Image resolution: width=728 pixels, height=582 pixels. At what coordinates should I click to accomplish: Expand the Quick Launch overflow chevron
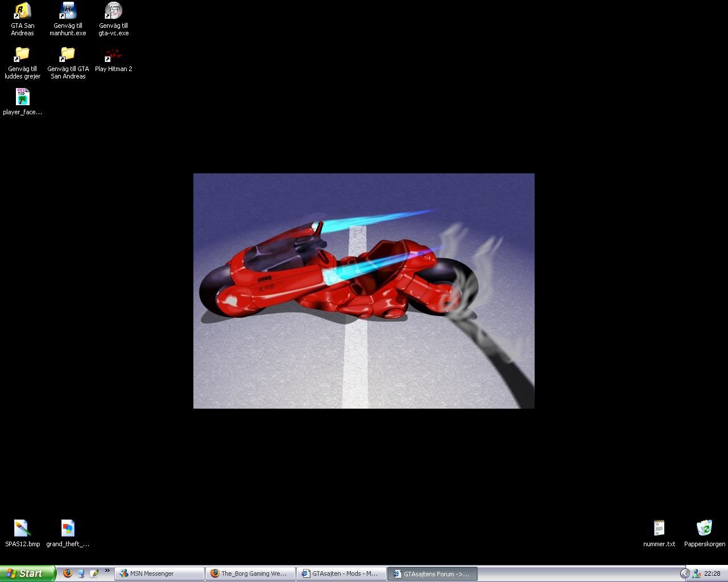click(x=107, y=571)
